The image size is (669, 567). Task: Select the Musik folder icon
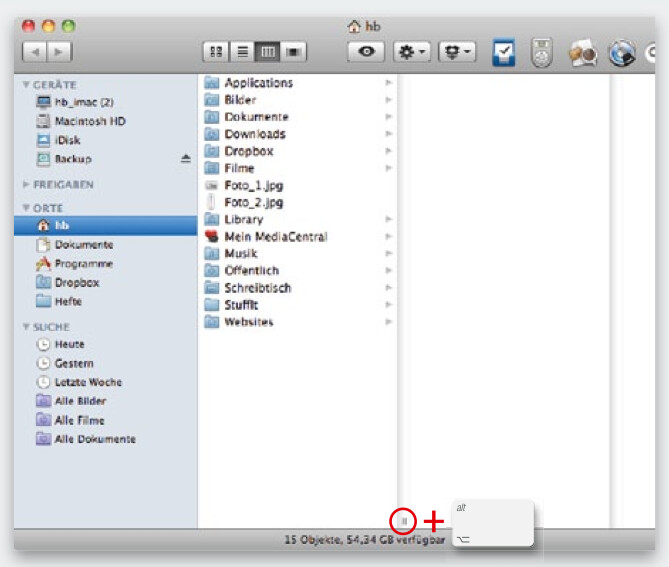[x=212, y=253]
